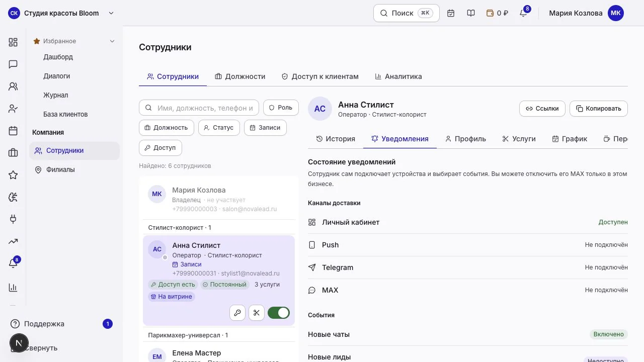
Task: Open top bar notifications bell with badge 8
Action: point(524,13)
